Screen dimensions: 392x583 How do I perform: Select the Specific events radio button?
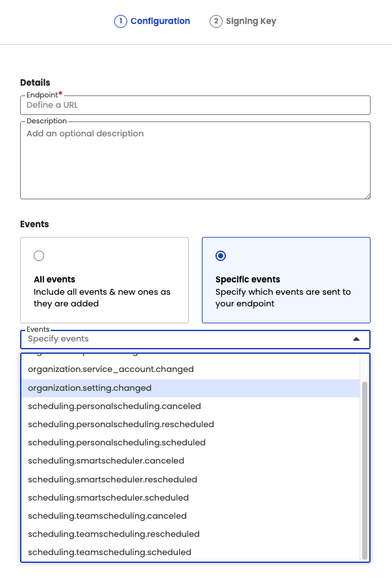point(221,256)
